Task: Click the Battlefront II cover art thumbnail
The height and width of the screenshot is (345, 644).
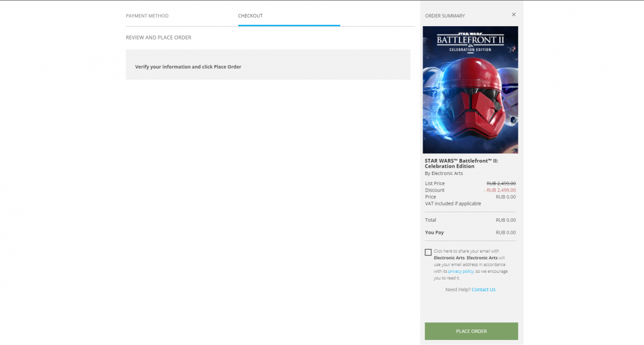Action: point(470,90)
